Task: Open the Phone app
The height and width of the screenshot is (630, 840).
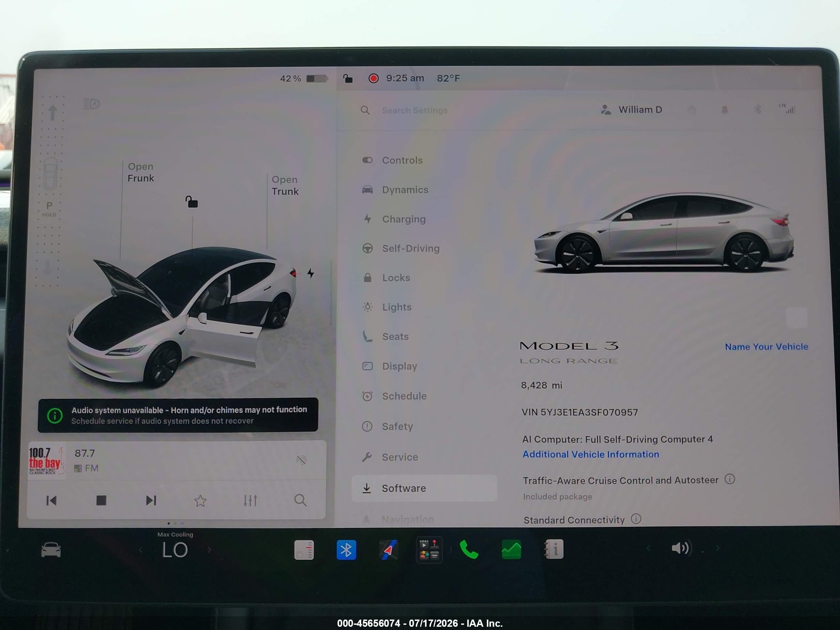Action: tap(469, 549)
